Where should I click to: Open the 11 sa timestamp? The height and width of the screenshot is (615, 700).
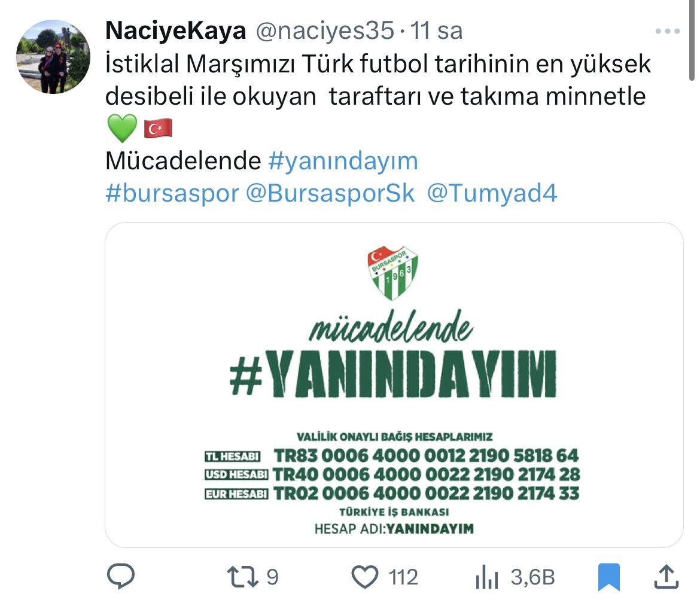[x=436, y=31]
